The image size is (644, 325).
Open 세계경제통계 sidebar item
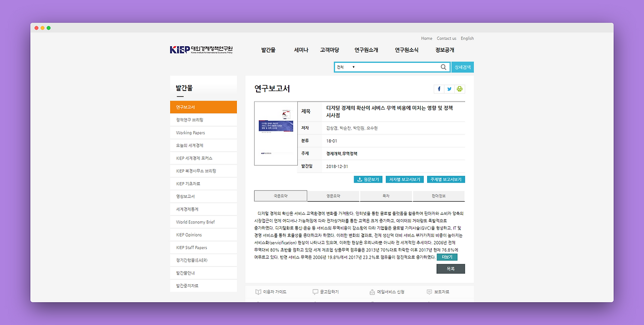point(203,209)
